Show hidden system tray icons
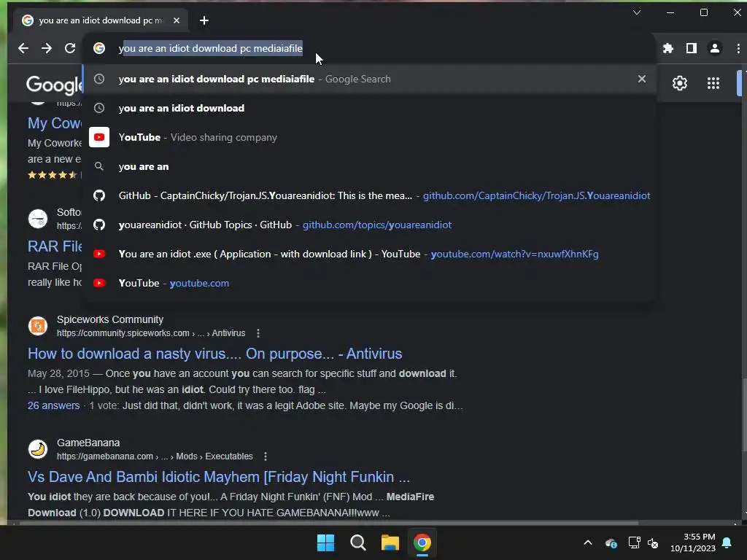The height and width of the screenshot is (560, 747). click(x=588, y=542)
